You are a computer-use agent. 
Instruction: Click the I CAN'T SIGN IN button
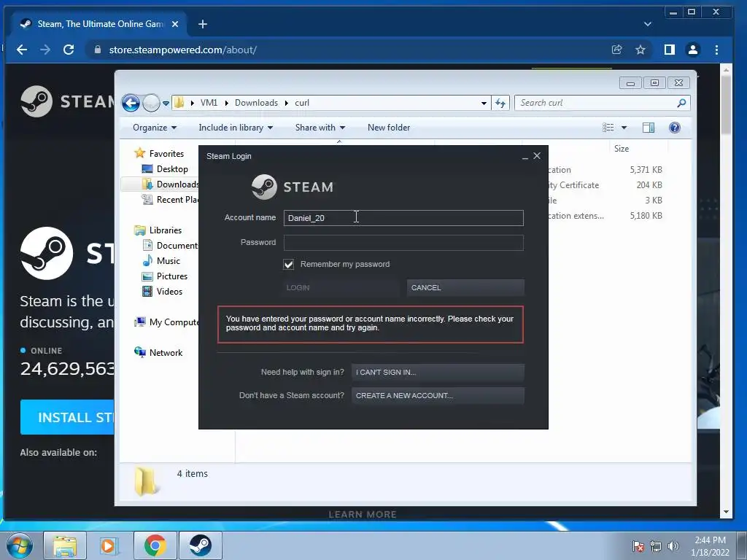click(x=438, y=373)
